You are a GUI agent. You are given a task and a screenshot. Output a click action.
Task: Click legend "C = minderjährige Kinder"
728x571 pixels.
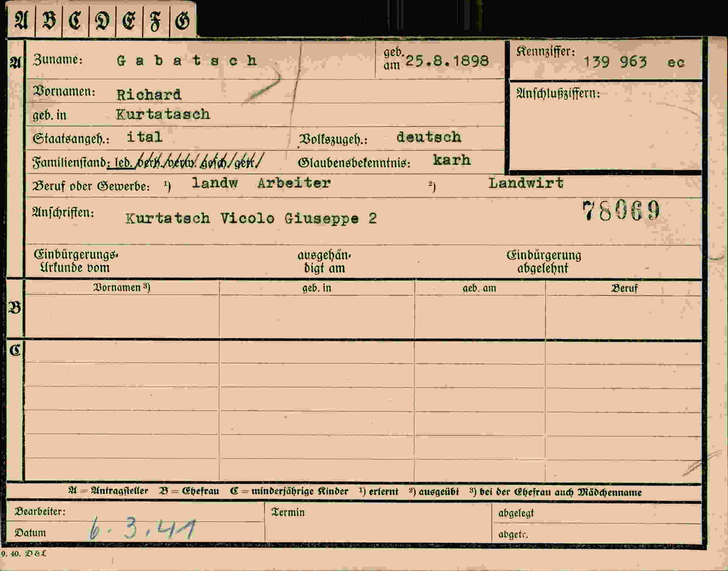(x=289, y=491)
